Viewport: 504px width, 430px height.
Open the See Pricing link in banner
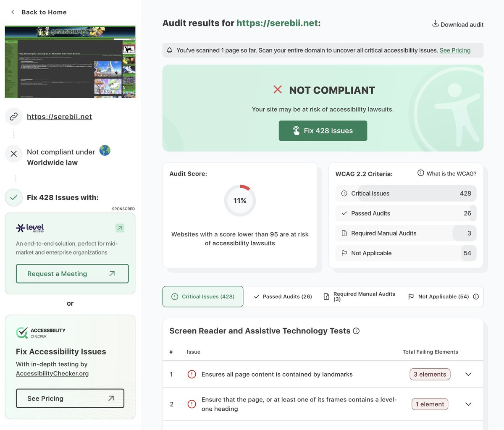tap(455, 50)
